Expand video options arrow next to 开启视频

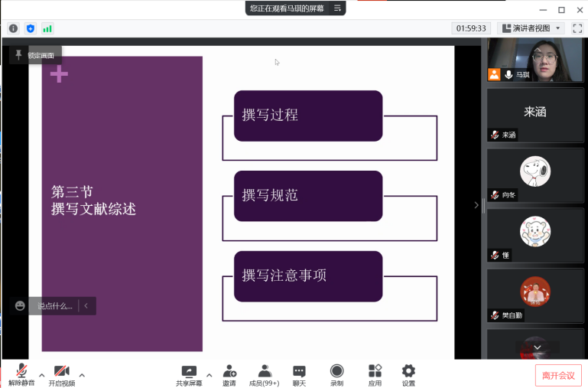[82, 375]
